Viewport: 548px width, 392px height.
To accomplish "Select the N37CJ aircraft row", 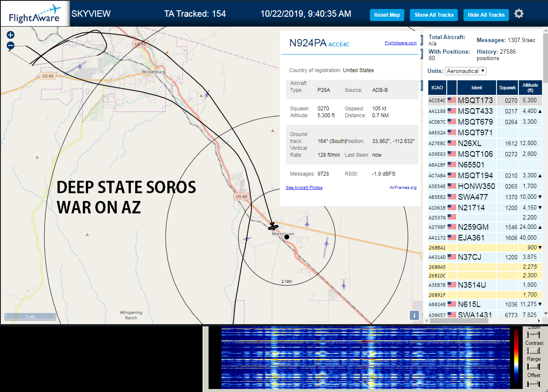I will [x=485, y=257].
